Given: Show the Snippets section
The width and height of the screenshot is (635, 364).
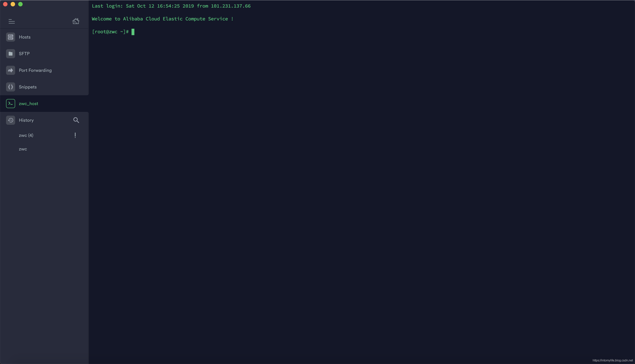Looking at the screenshot, I should click(44, 87).
